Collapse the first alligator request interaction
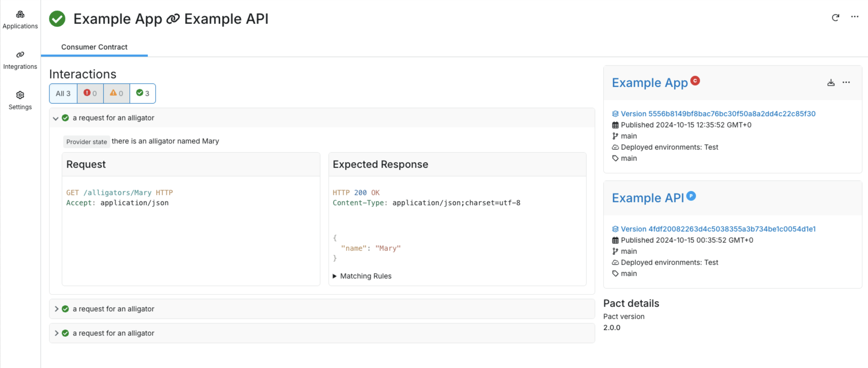This screenshot has height=368, width=868. pyautogui.click(x=56, y=118)
